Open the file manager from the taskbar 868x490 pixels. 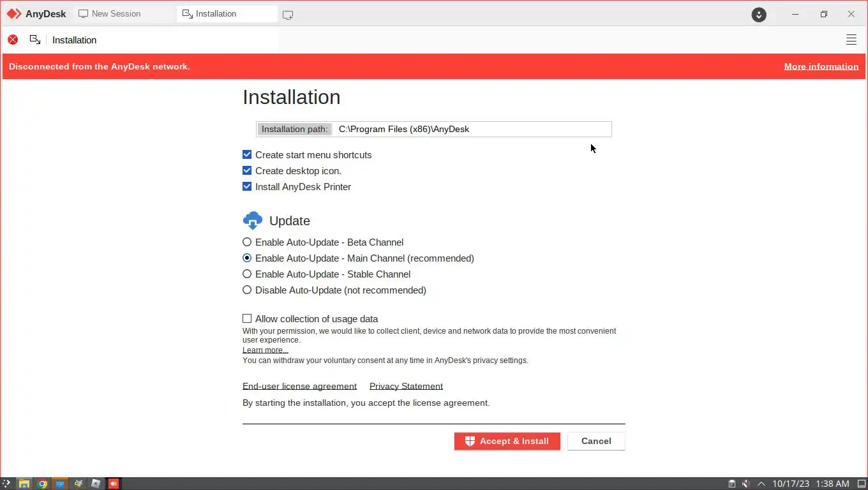(x=24, y=484)
